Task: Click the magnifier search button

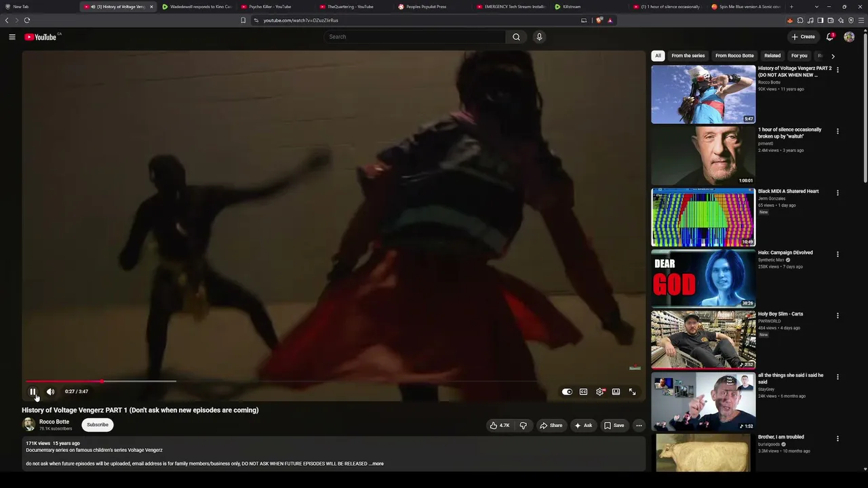Action: click(x=516, y=37)
